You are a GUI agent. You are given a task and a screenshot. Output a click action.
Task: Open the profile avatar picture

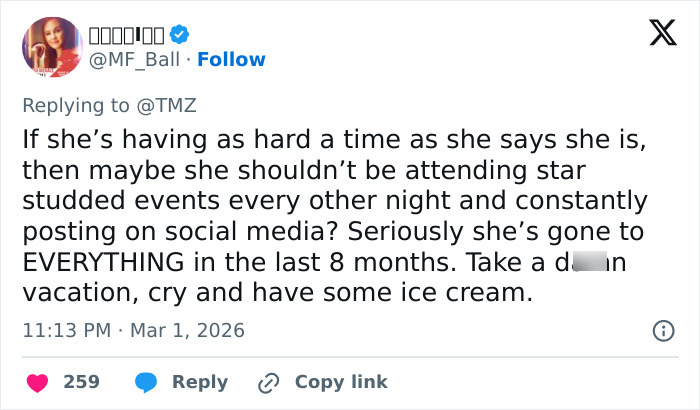[51, 47]
